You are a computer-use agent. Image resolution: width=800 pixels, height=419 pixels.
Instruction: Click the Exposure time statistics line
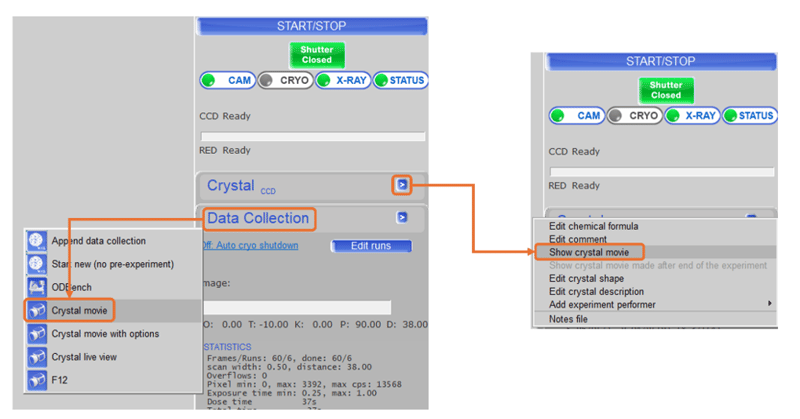[292, 393]
